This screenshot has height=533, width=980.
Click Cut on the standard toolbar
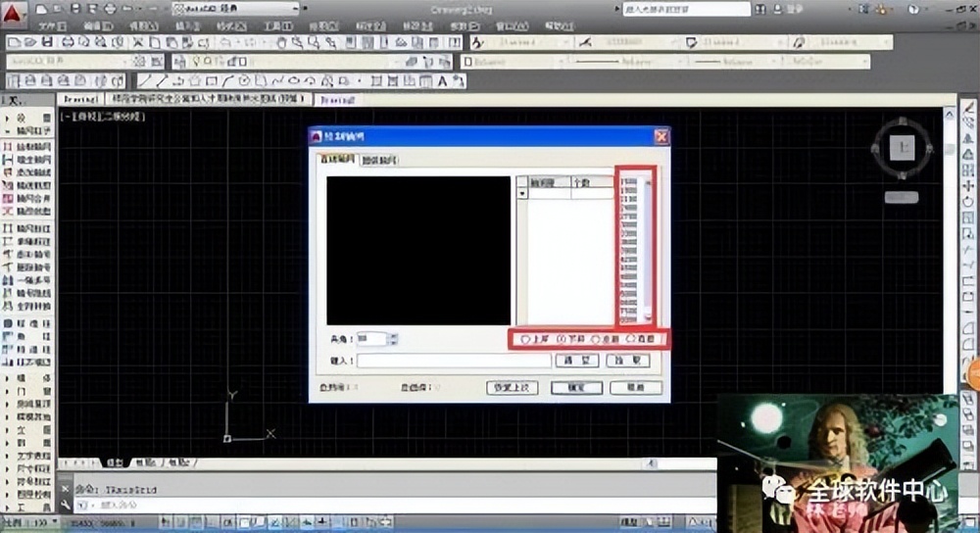click(x=138, y=42)
